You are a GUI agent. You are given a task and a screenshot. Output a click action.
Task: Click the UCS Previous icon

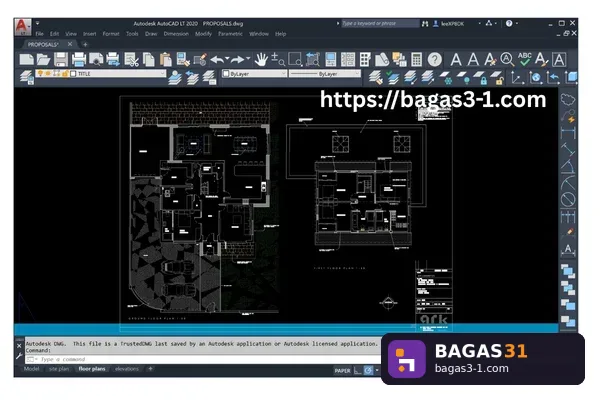point(553,78)
